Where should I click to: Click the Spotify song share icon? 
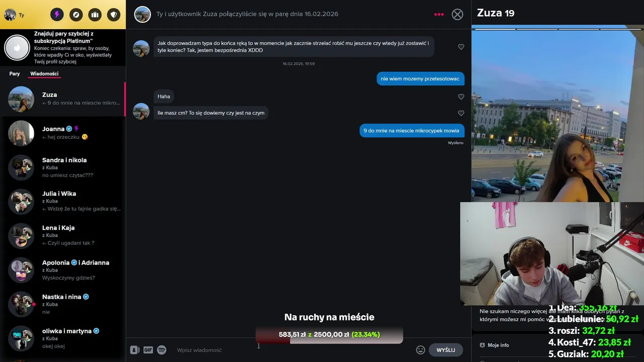click(162, 350)
